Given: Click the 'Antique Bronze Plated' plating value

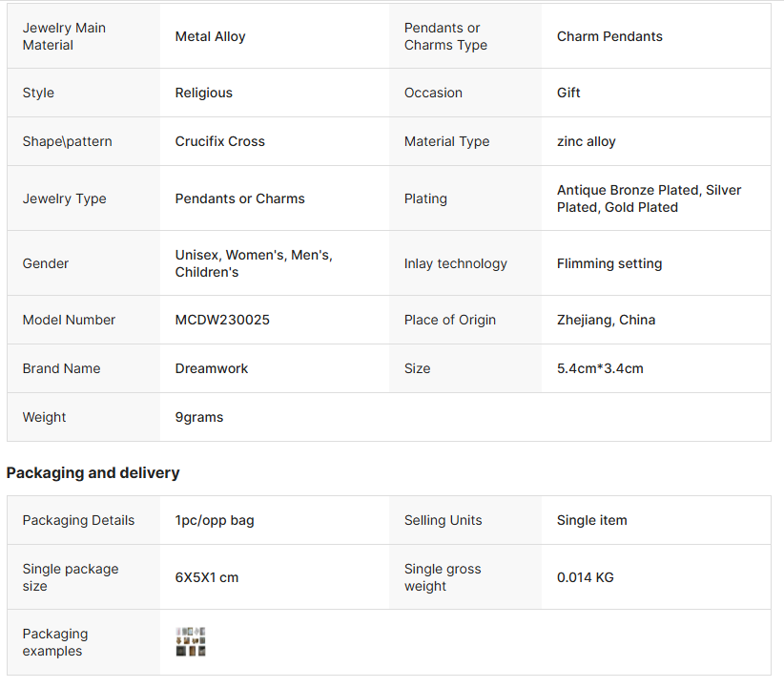Looking at the screenshot, I should point(629,190).
